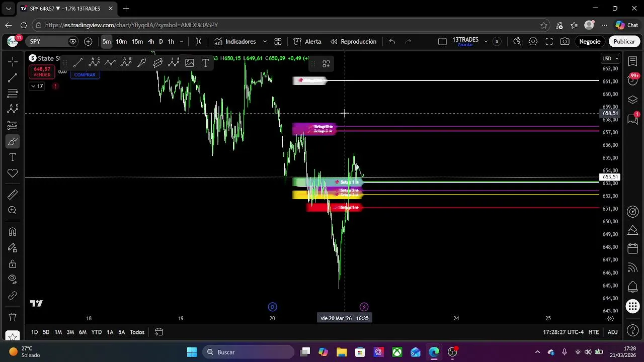Expand the timeframe interval dropdown
Screen dimensions: 644x362
182,42
